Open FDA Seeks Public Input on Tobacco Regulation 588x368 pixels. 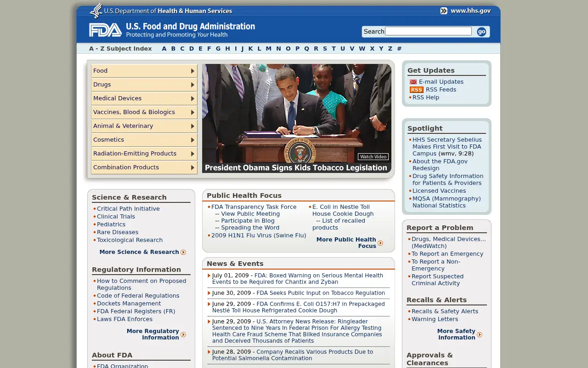coord(321,293)
